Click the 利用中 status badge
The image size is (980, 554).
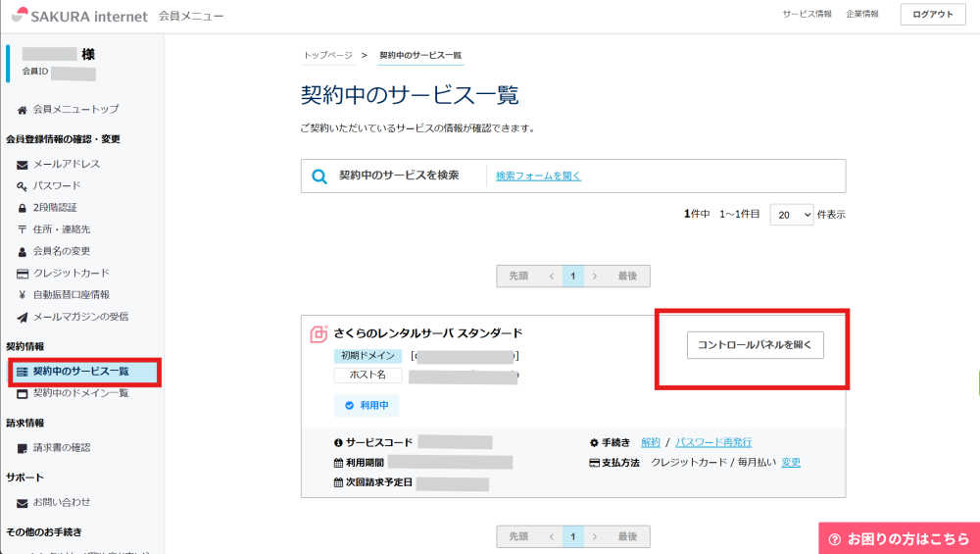367,405
